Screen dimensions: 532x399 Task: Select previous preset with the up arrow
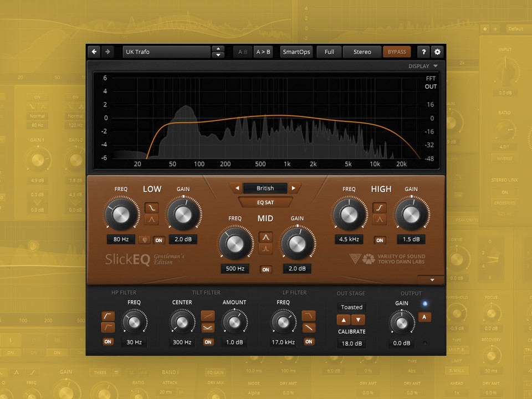[x=218, y=49]
